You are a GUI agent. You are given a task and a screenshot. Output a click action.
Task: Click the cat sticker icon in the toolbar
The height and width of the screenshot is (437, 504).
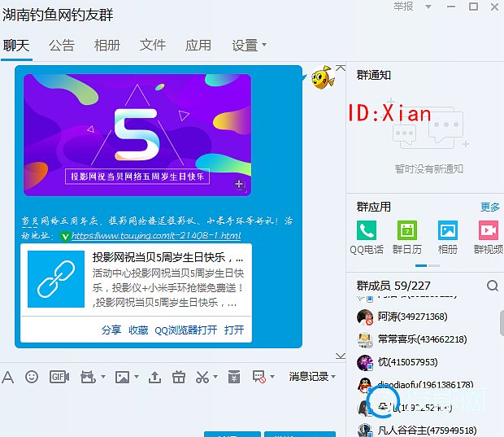(x=88, y=377)
